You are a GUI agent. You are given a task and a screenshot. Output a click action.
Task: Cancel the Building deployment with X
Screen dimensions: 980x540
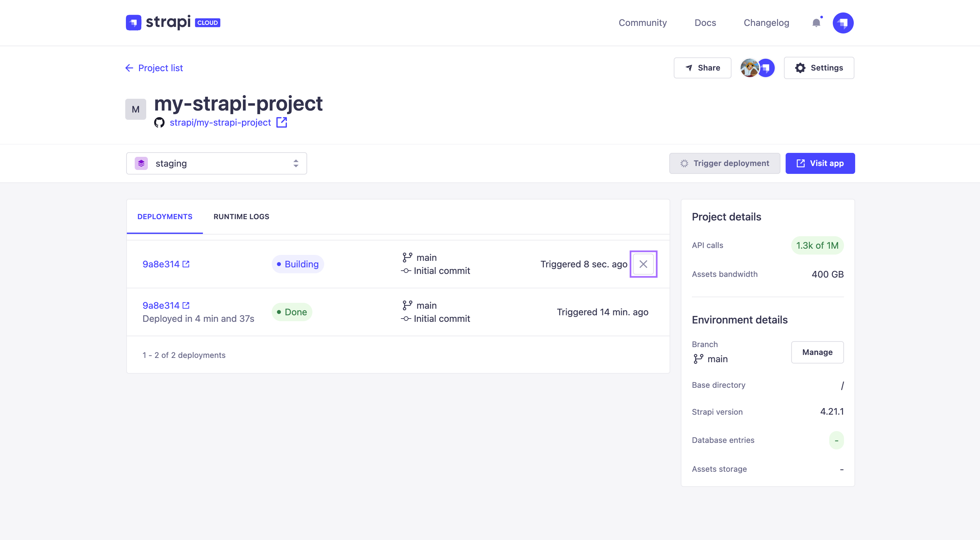[643, 264]
